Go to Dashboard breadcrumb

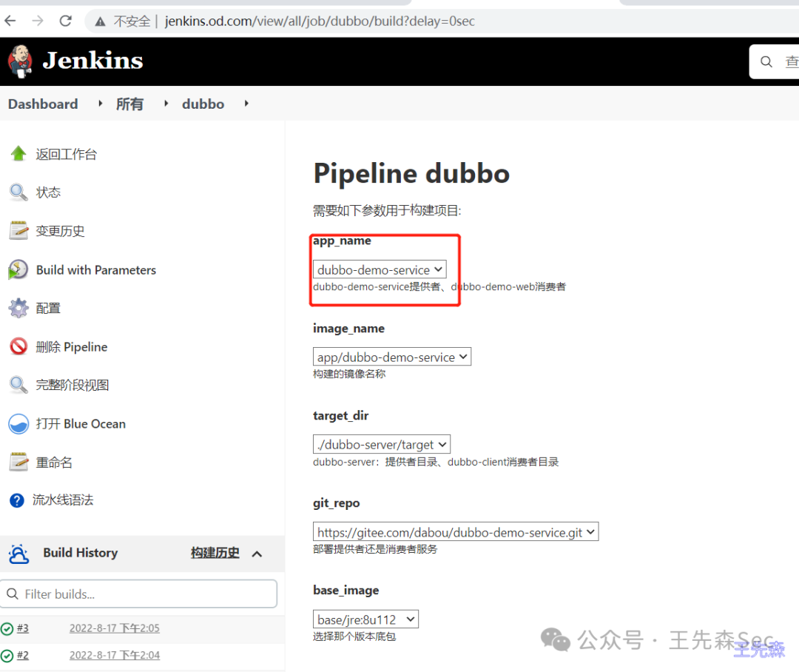[44, 104]
